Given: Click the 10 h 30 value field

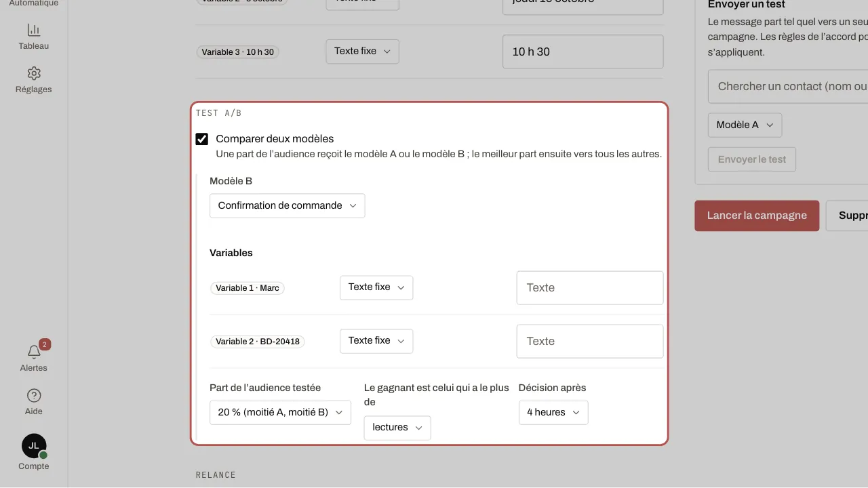Looking at the screenshot, I should pyautogui.click(x=583, y=52).
